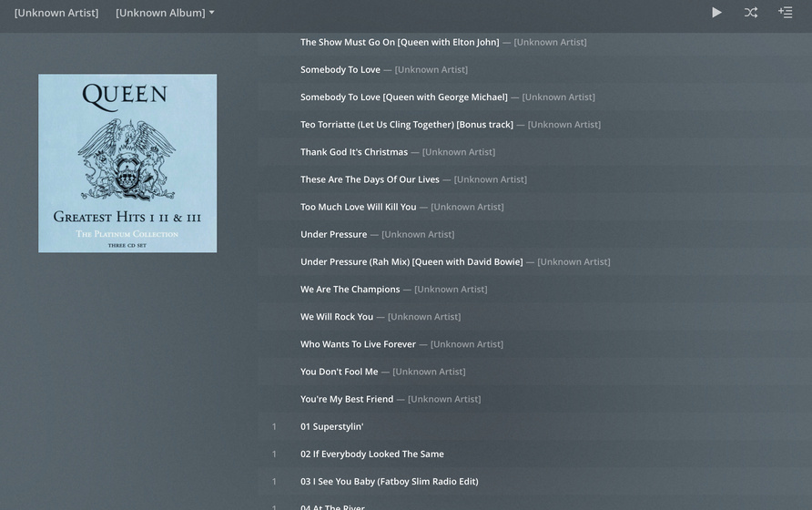Open the [Unknown Artist] breadcrumb link
Viewport: 812px width, 510px height.
(56, 13)
